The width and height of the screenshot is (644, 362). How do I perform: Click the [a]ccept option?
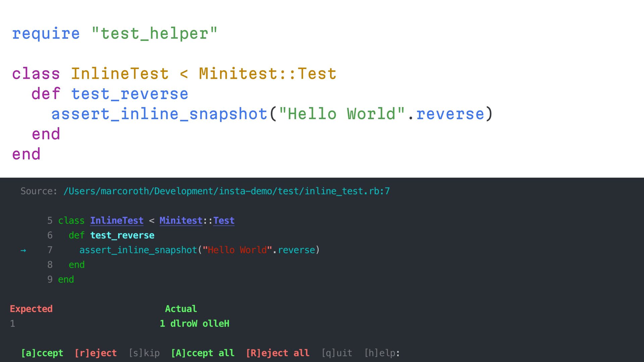tap(42, 353)
